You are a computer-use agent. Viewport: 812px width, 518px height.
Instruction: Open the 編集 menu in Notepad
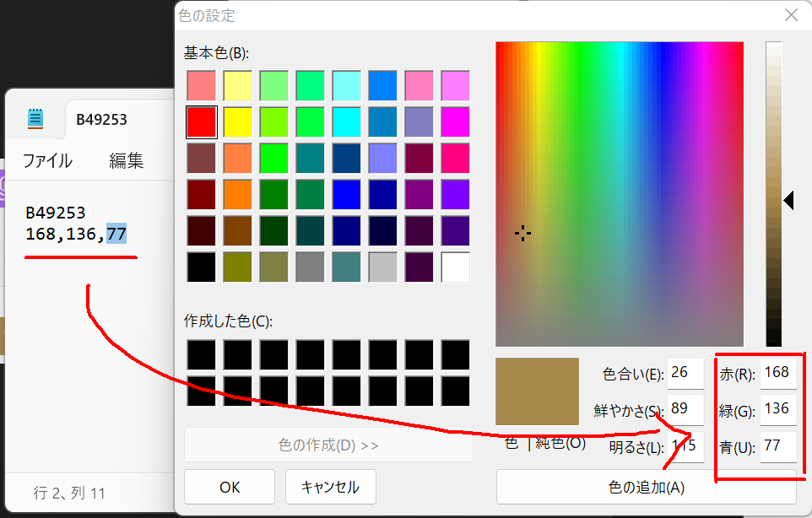126,160
